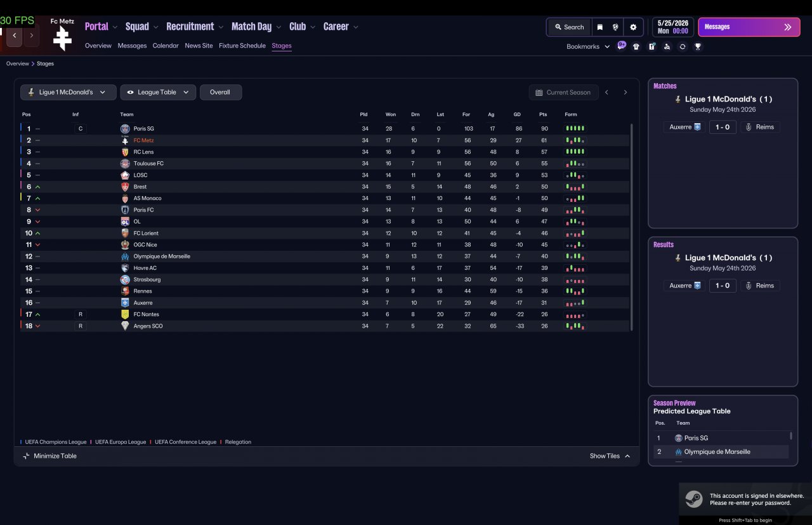Click the RC Lens badge in league table
812x525 pixels.
coord(125,152)
